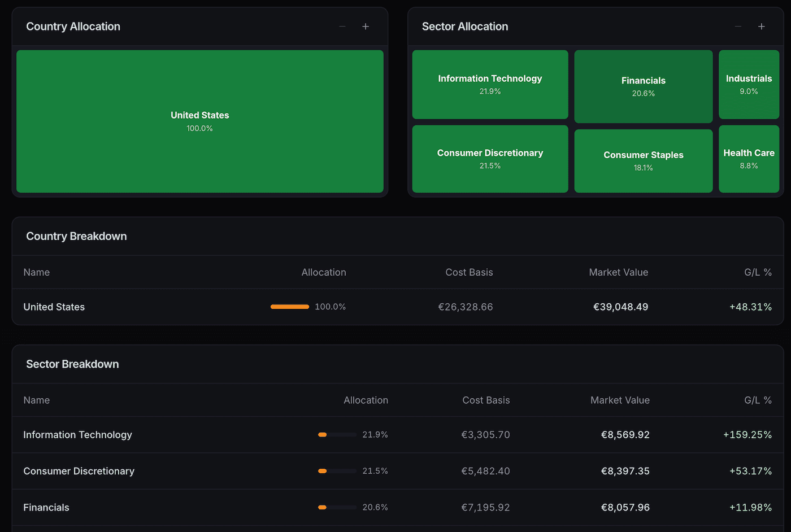This screenshot has height=532, width=791.
Task: Click the €8,057.96 market value
Action: click(625, 507)
